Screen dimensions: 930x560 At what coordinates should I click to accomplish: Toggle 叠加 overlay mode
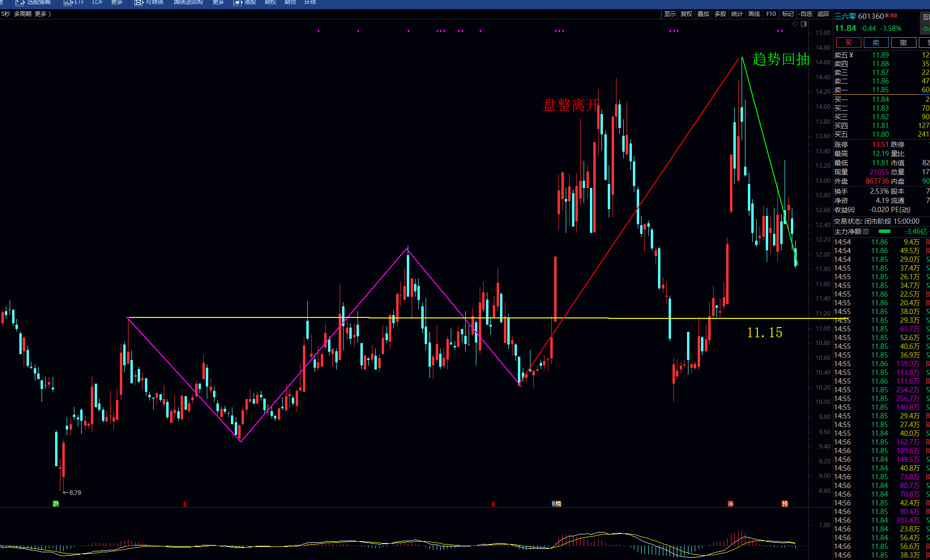point(703,14)
